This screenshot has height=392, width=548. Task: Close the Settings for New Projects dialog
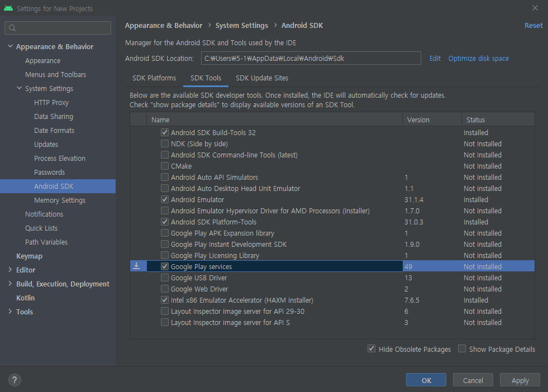(x=535, y=8)
